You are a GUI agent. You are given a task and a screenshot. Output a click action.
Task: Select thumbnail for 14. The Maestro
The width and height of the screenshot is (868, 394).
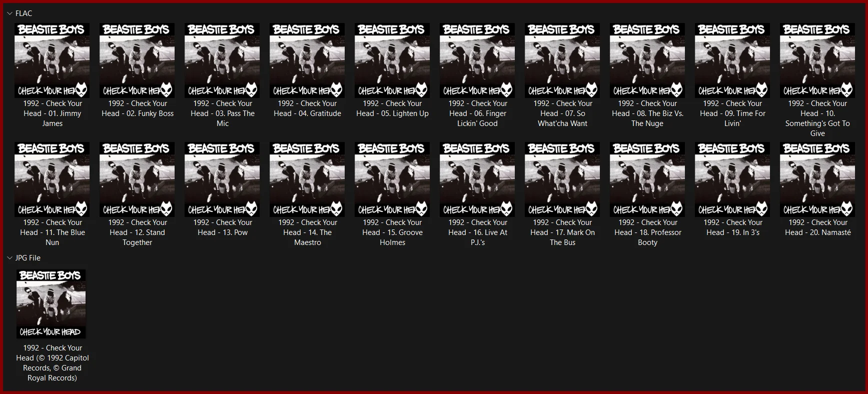tap(307, 179)
